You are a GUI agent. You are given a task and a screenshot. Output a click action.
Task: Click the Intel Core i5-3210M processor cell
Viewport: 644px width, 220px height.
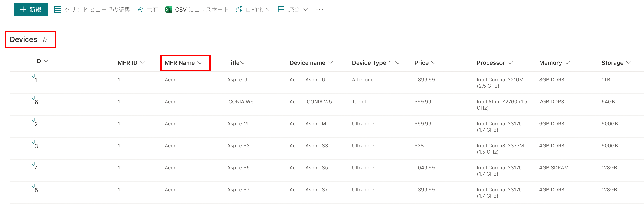click(x=500, y=83)
